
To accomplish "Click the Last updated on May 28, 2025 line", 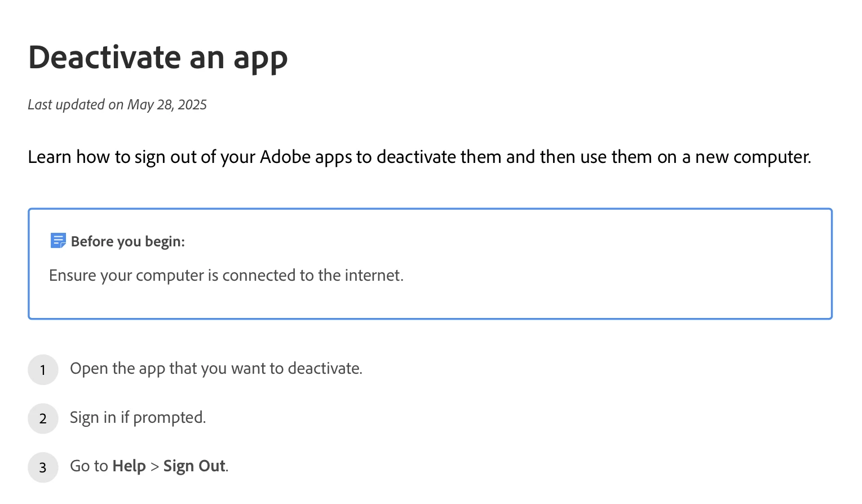I will 117,105.
